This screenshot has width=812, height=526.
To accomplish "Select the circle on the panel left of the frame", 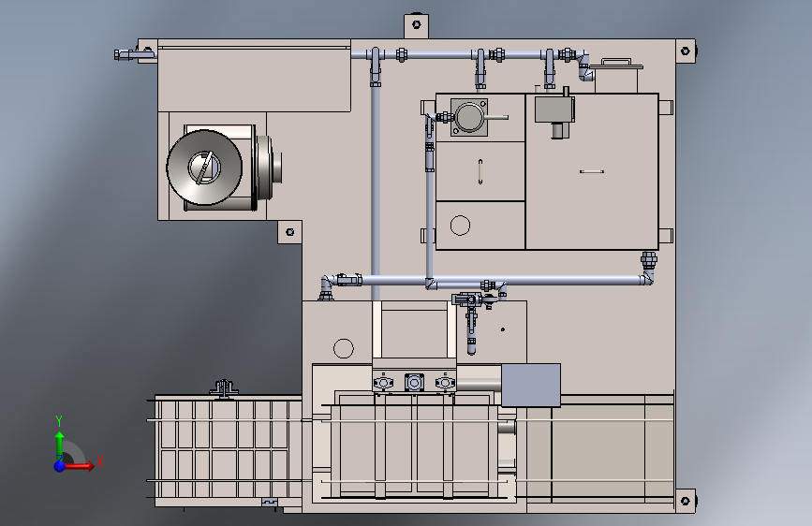I will click(344, 348).
